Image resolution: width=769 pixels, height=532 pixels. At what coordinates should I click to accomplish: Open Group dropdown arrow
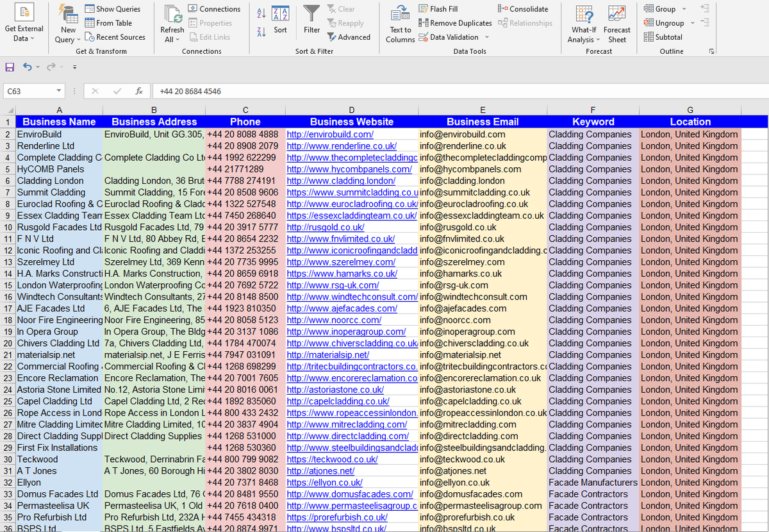click(x=684, y=9)
